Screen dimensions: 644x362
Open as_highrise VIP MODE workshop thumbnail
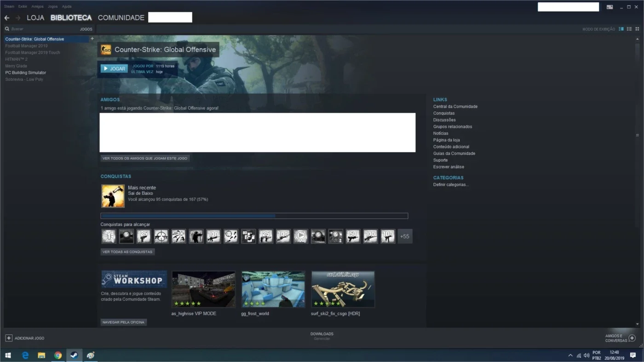coord(203,289)
